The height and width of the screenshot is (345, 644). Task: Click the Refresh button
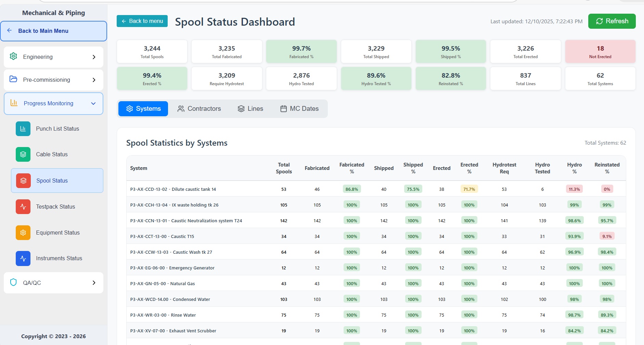[x=611, y=21]
